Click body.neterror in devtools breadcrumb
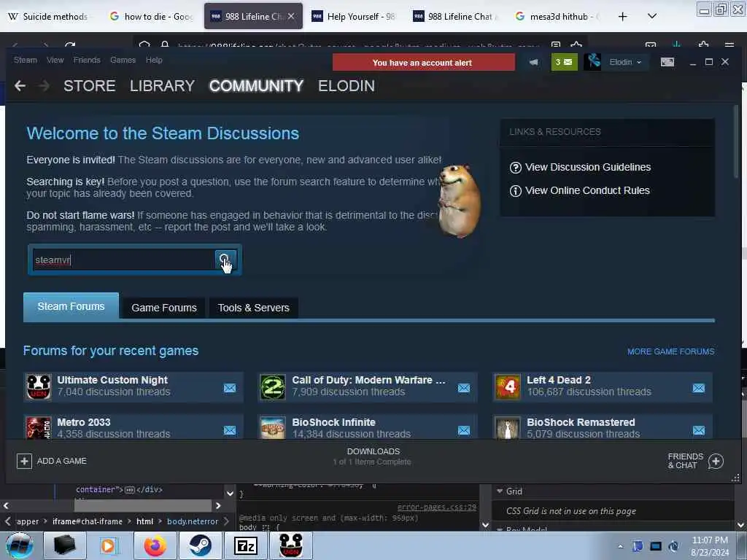 (x=193, y=521)
